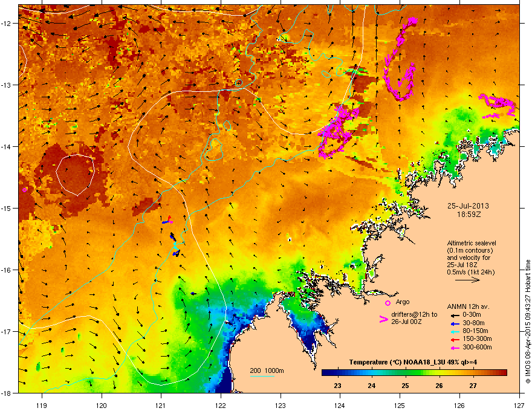The height and width of the screenshot is (411, 532).
Task: Click the longitude axis label '122'
Action: coord(221,405)
